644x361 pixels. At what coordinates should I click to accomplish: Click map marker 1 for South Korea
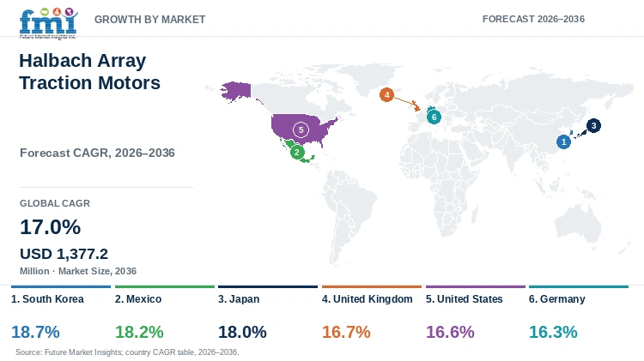pos(563,142)
